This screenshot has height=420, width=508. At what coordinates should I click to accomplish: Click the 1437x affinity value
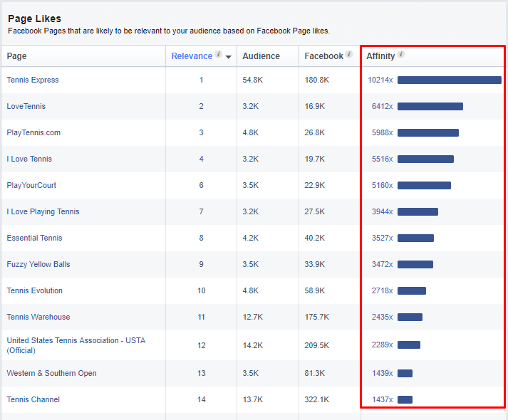point(382,399)
